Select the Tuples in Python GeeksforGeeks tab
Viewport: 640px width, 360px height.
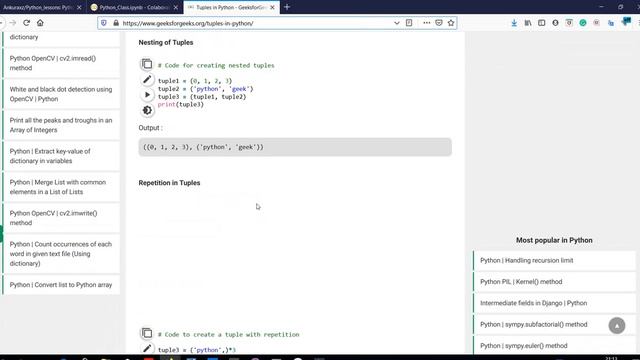pyautogui.click(x=231, y=7)
